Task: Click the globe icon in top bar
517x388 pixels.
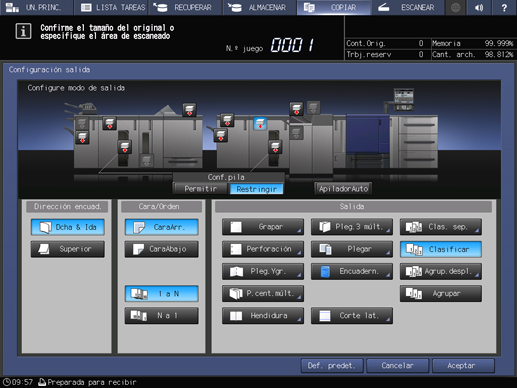Action: pyautogui.click(x=455, y=7)
